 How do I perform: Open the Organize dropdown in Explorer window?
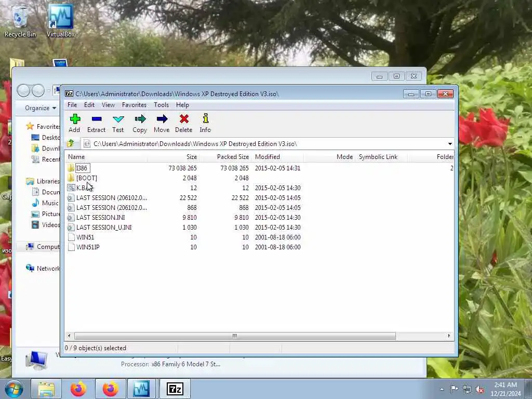click(41, 108)
